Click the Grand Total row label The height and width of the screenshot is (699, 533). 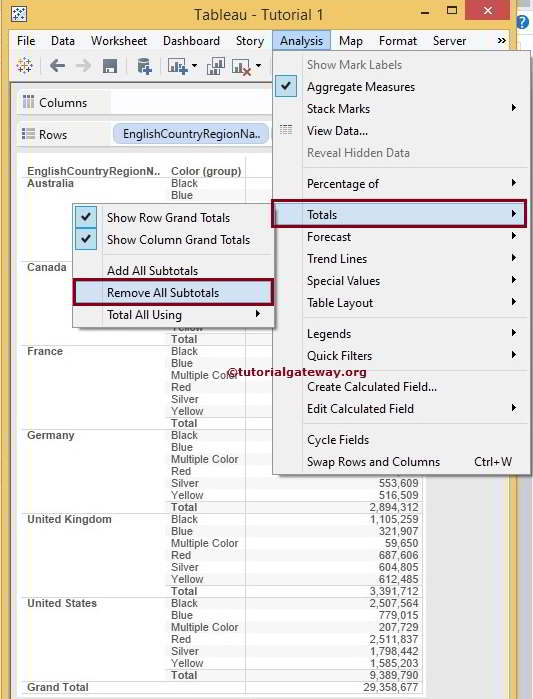pyautogui.click(x=57, y=687)
